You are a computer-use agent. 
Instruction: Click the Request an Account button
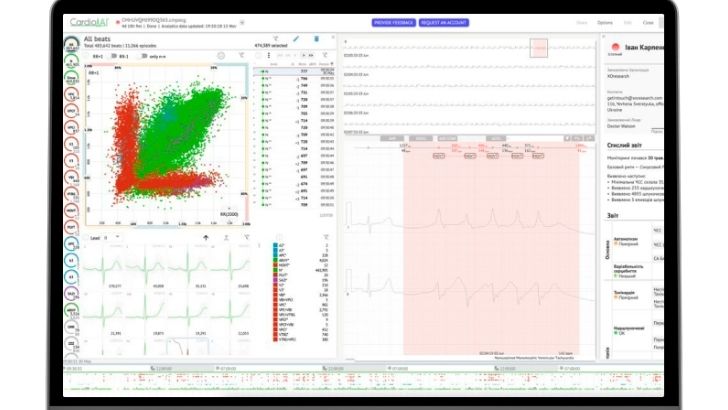444,21
